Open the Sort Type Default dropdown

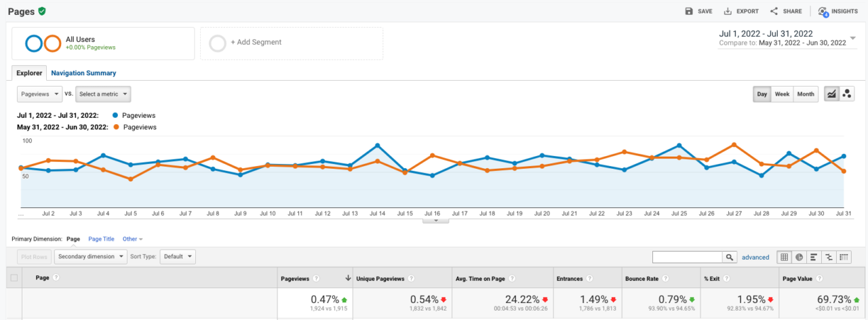(178, 257)
